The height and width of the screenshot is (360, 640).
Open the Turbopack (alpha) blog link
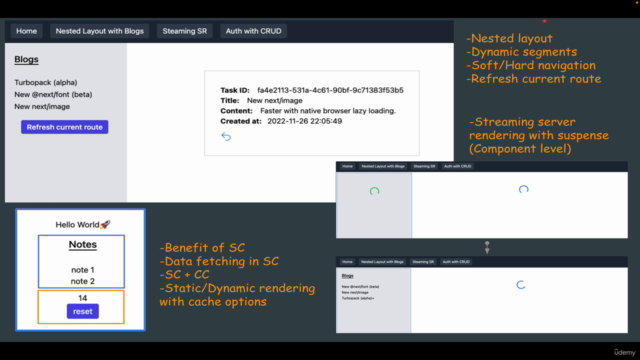click(x=46, y=82)
